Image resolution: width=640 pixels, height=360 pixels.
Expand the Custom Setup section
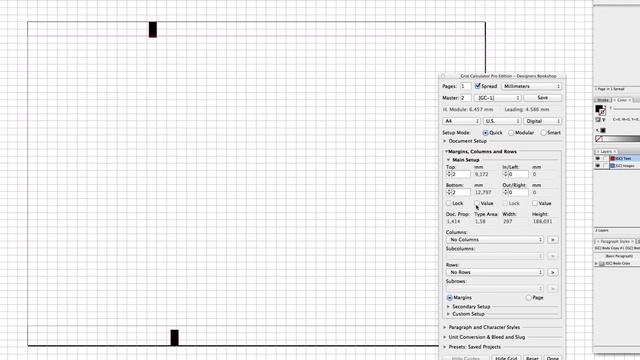[x=448, y=314]
